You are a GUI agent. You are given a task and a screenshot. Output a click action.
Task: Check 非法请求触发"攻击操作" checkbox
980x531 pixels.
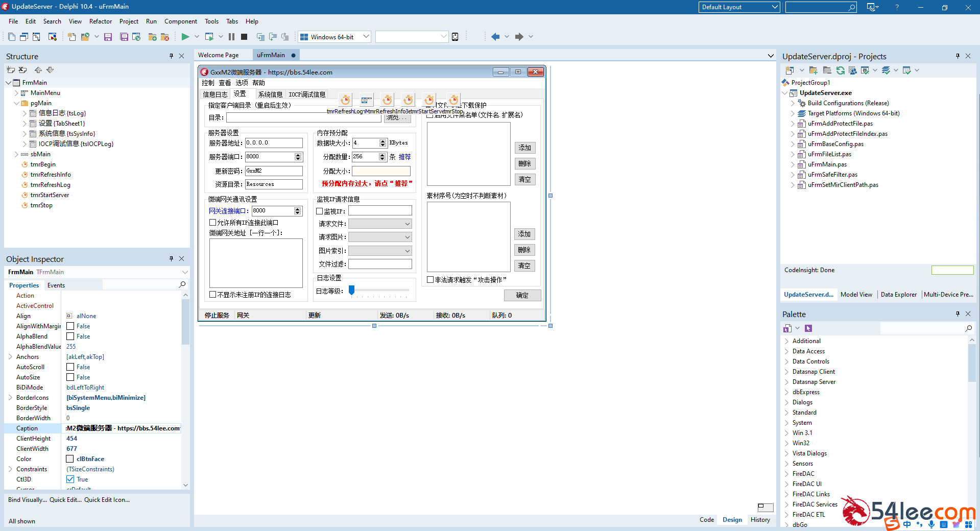click(431, 280)
